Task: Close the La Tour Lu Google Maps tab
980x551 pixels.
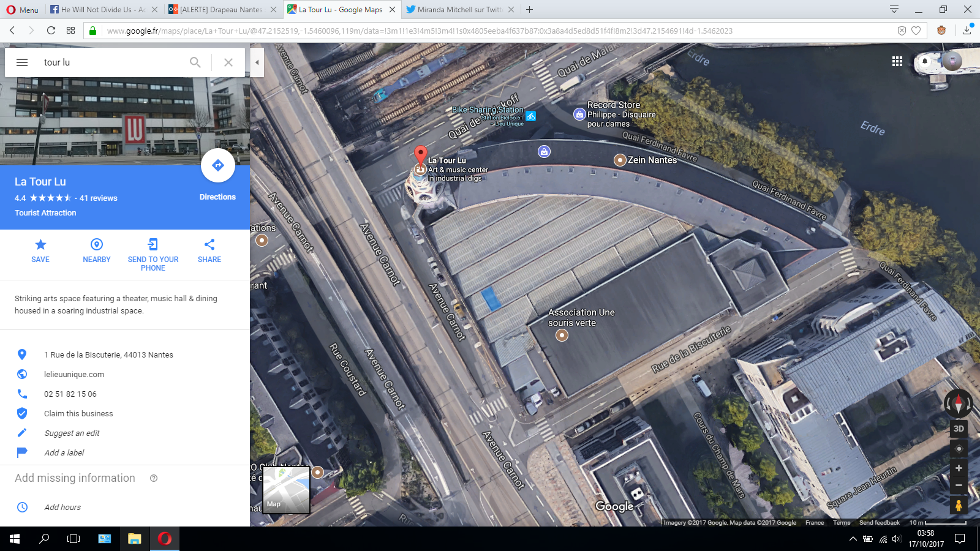Action: coord(392,10)
